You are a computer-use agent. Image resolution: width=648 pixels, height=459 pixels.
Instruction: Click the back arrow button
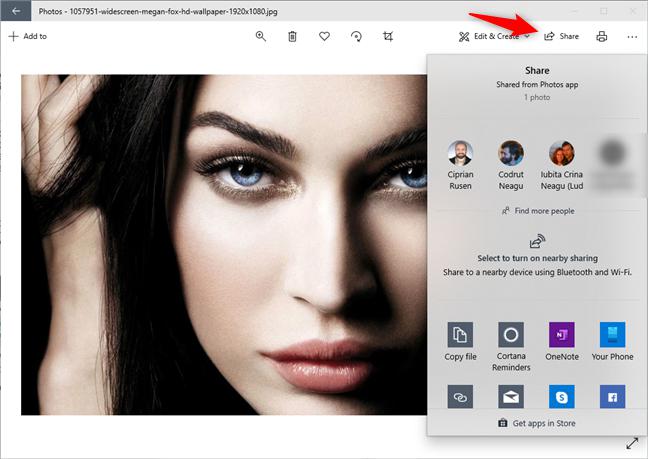click(x=16, y=11)
